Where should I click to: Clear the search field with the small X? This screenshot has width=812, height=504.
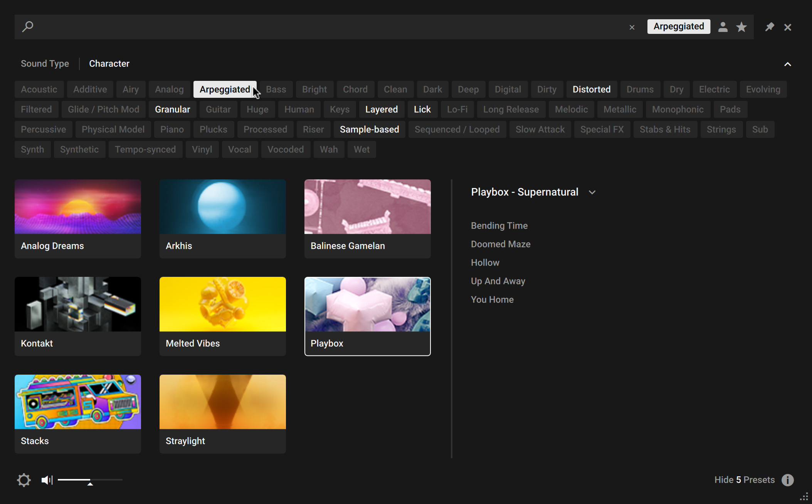coord(632,27)
